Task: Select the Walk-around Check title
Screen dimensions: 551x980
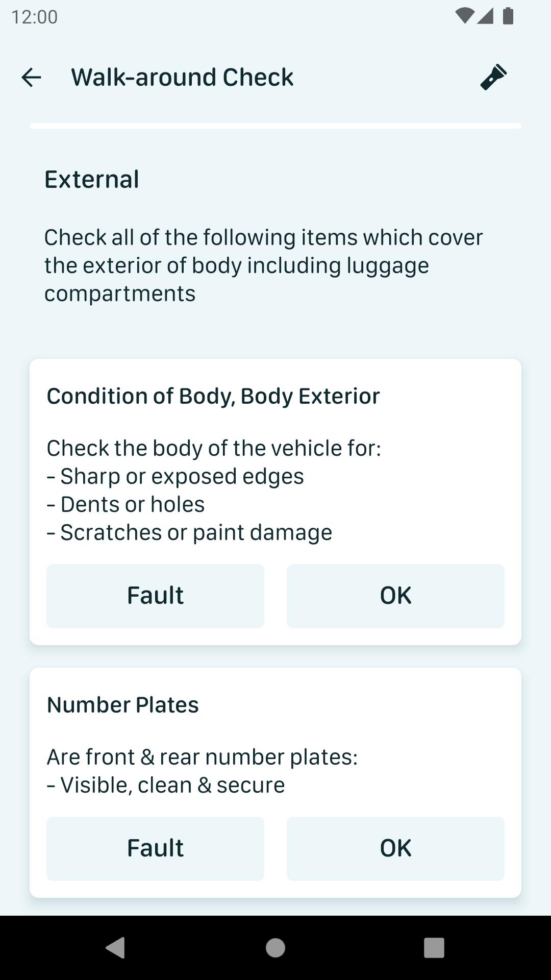Action: [x=182, y=77]
